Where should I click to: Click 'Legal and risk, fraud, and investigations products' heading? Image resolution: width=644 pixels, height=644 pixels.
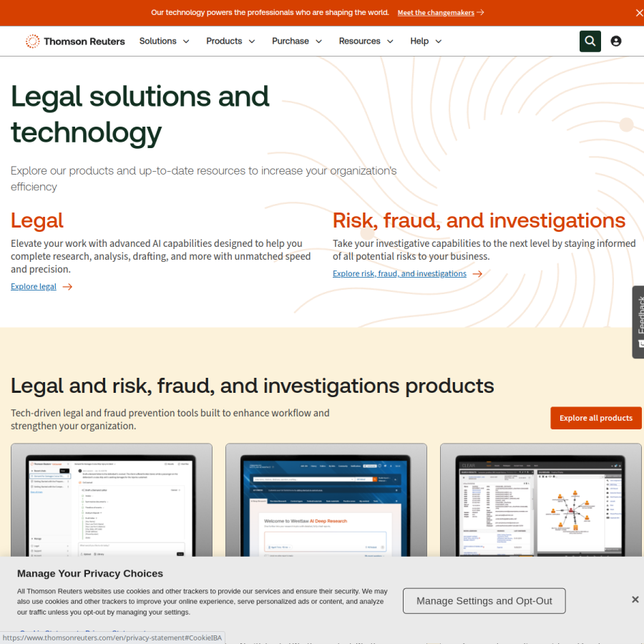click(252, 386)
